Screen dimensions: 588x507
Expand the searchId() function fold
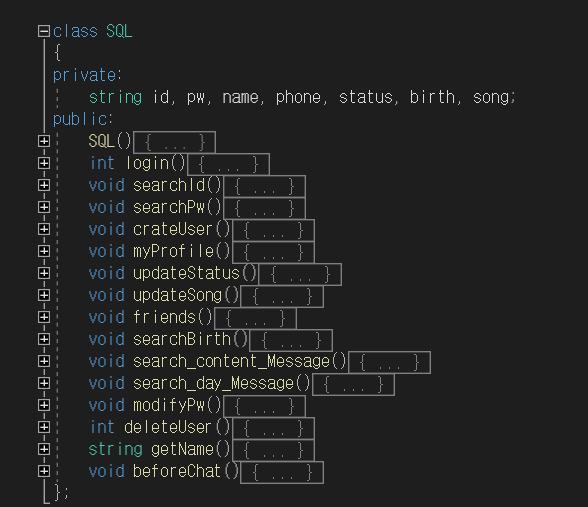click(x=44, y=185)
